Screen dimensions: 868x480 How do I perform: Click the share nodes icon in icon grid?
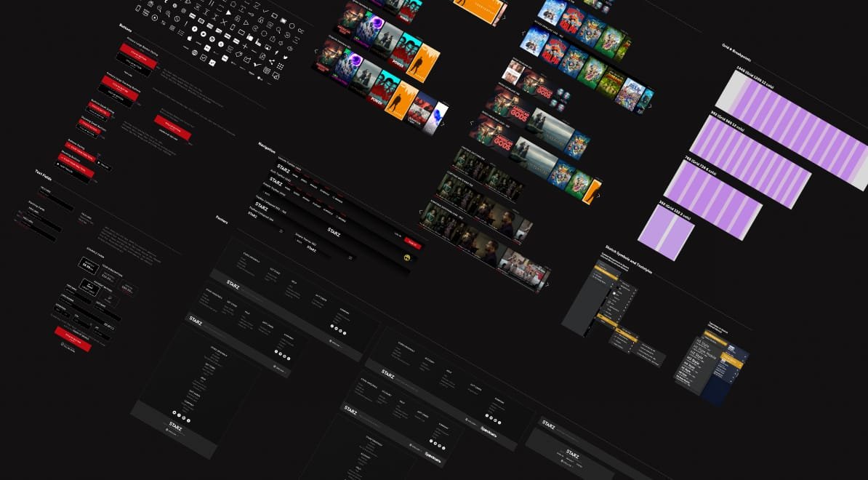point(272,62)
